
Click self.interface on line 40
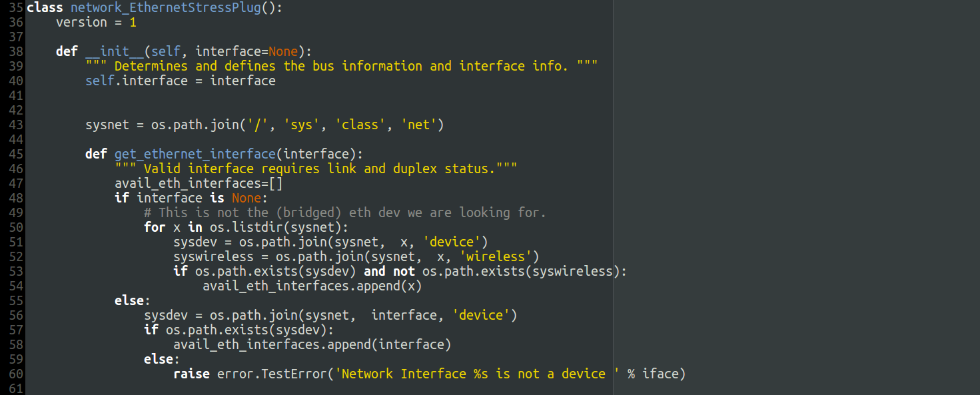pyautogui.click(x=137, y=81)
